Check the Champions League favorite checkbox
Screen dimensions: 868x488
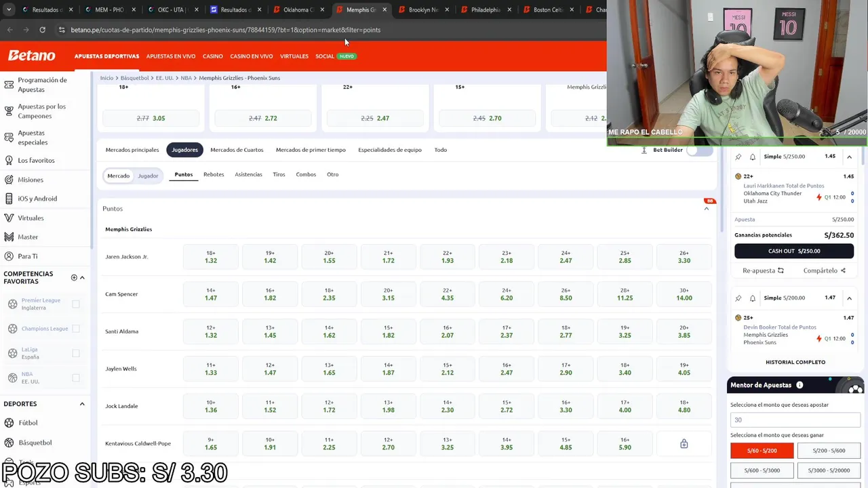pyautogui.click(x=76, y=329)
